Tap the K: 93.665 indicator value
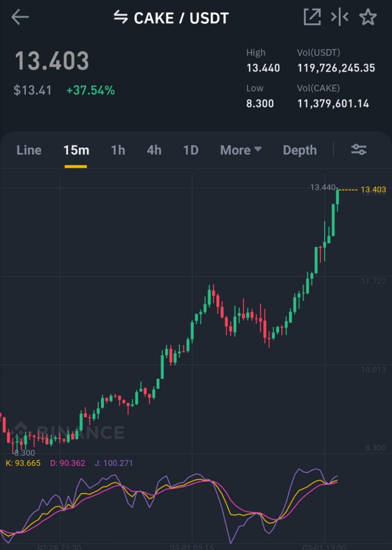Viewport: 392px width, 550px height. tap(23, 463)
